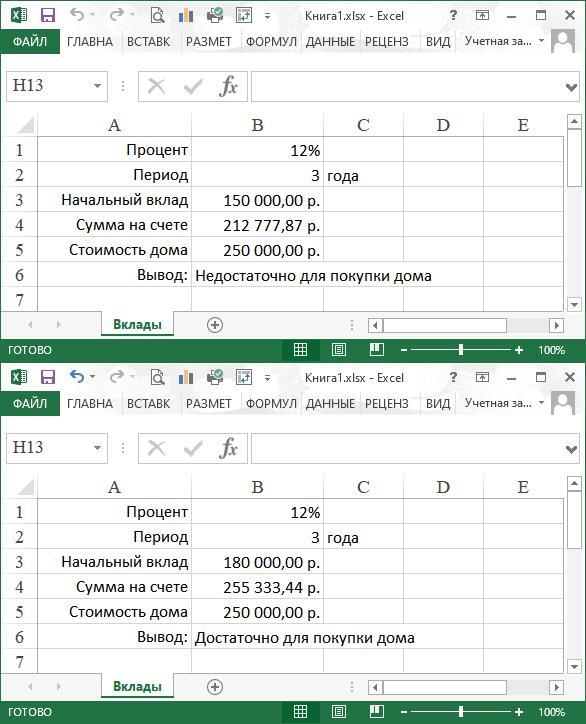Click the printer icon in the bottom window toolbar

[215, 378]
